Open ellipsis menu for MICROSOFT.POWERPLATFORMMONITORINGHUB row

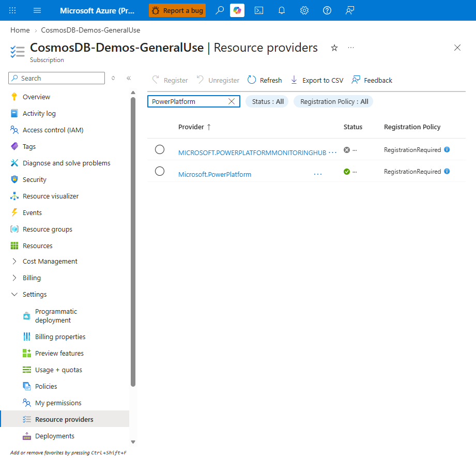tap(332, 152)
